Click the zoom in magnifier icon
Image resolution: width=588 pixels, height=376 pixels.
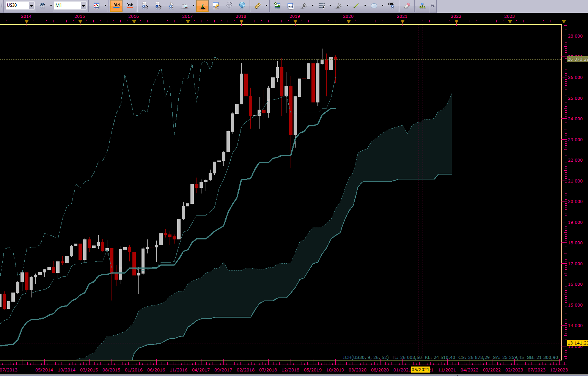145,6
